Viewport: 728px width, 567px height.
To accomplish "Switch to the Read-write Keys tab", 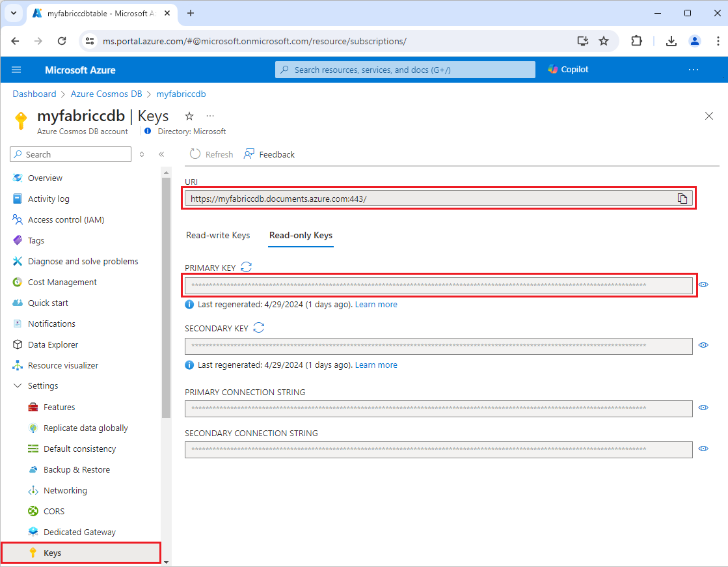I will (218, 235).
